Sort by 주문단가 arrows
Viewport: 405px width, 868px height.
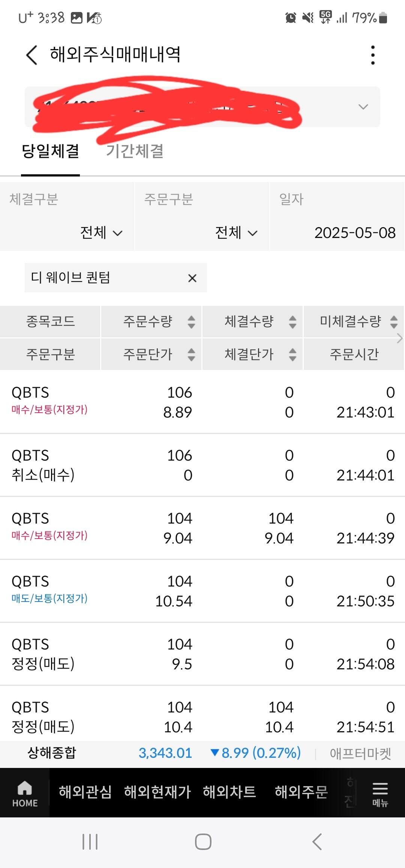pyautogui.click(x=191, y=354)
